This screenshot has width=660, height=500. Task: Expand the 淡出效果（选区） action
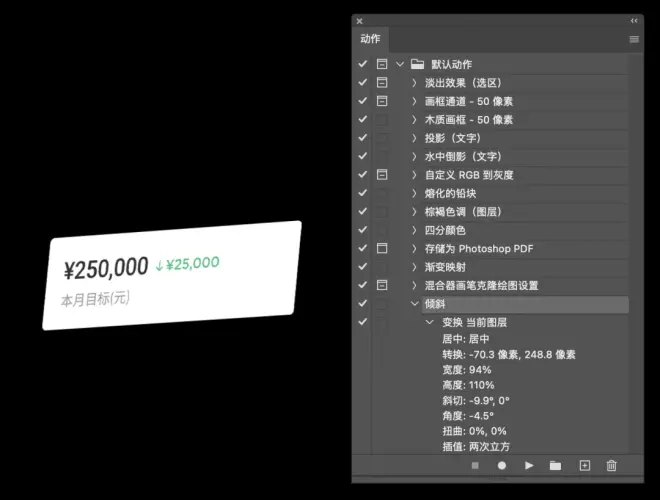(x=414, y=83)
